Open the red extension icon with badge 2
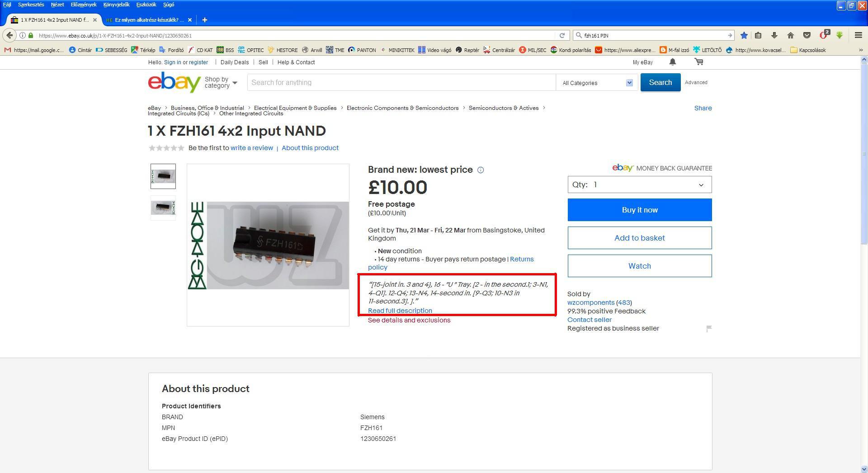 [824, 35]
